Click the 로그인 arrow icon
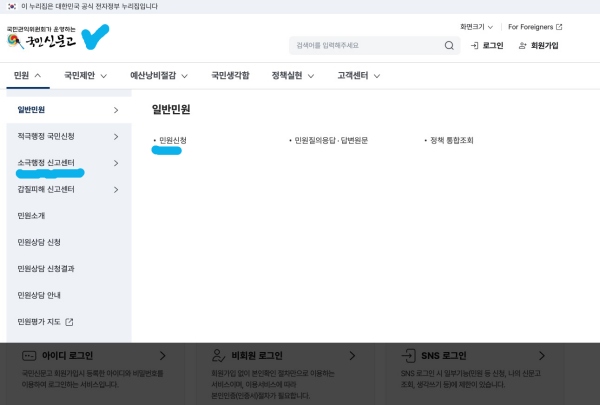Viewport: 600px width, 405px height. pyautogui.click(x=474, y=46)
